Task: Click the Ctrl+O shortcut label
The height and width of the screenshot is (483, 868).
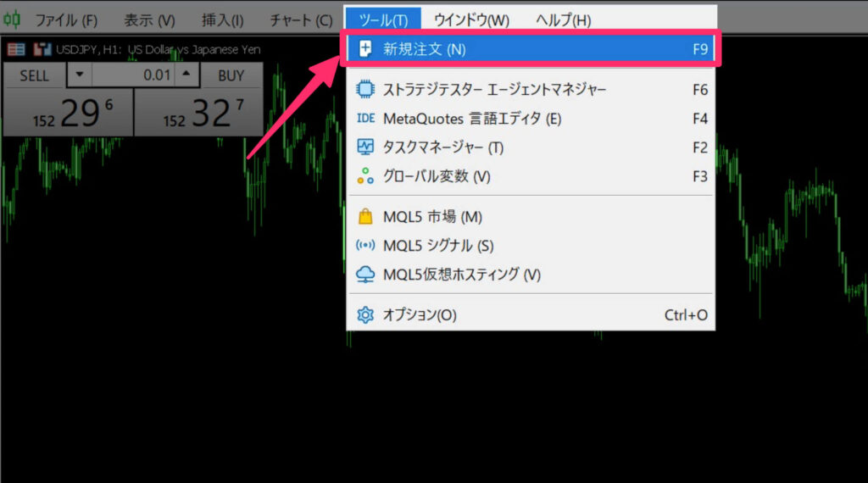Action: [686, 315]
